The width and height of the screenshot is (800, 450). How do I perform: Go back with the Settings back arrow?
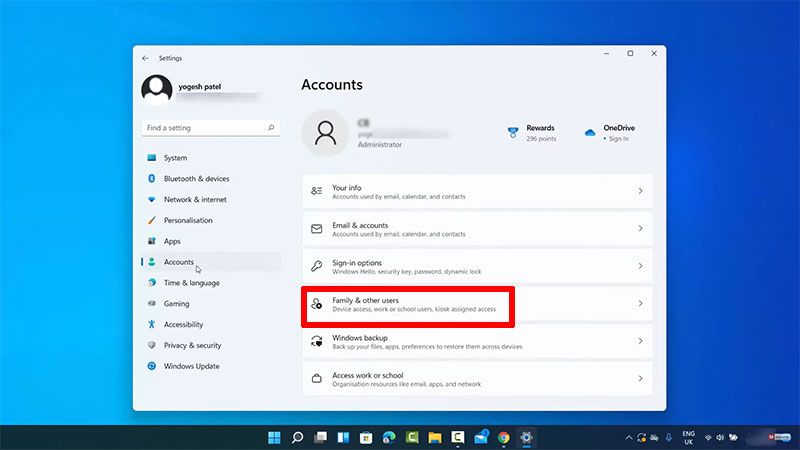click(x=145, y=58)
